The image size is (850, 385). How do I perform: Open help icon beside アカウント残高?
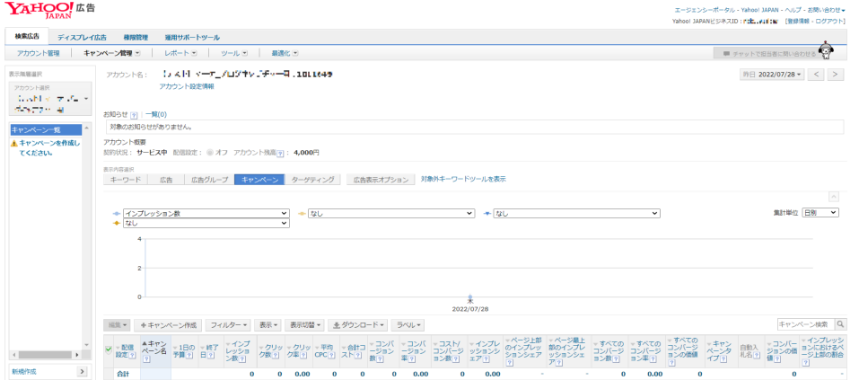[x=280, y=153]
